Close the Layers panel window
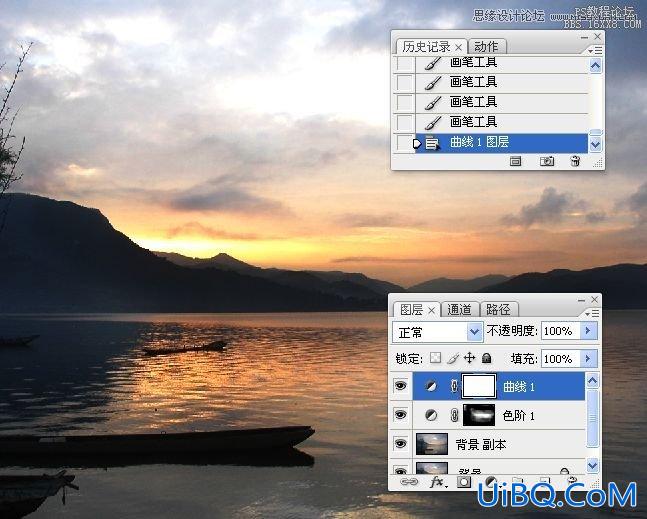 point(595,299)
